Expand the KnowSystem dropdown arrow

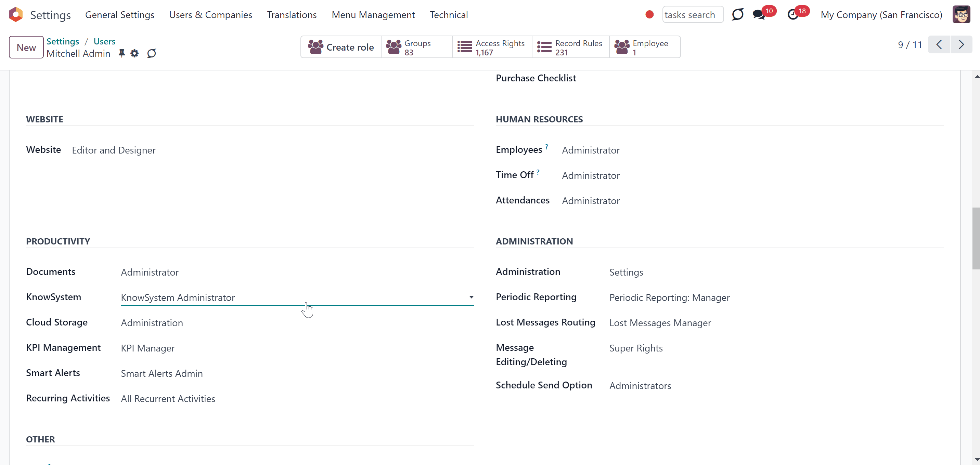[x=471, y=297]
